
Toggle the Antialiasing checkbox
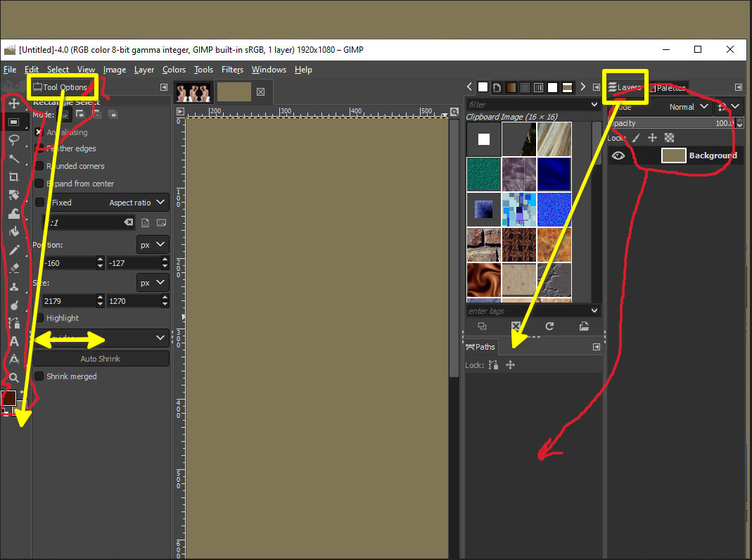click(x=39, y=132)
